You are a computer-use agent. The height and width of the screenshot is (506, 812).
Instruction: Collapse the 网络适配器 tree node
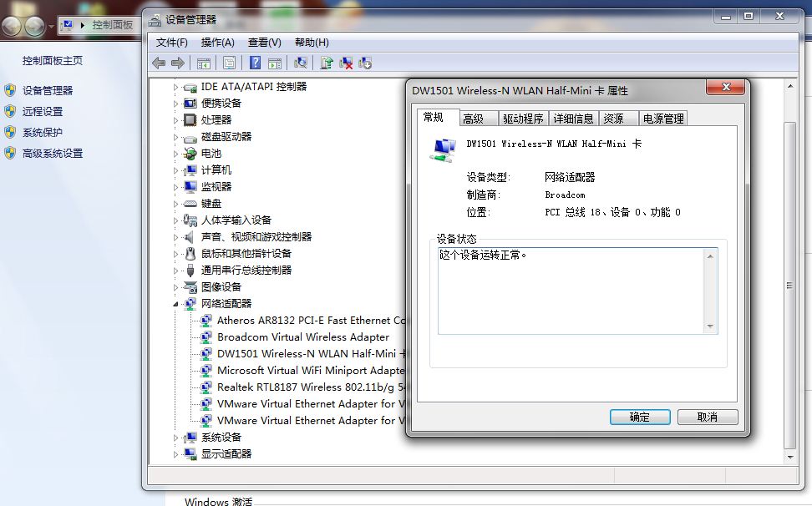[175, 304]
